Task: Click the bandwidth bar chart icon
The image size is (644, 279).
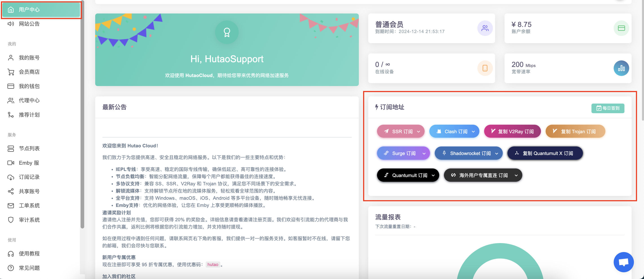Action: (x=621, y=68)
